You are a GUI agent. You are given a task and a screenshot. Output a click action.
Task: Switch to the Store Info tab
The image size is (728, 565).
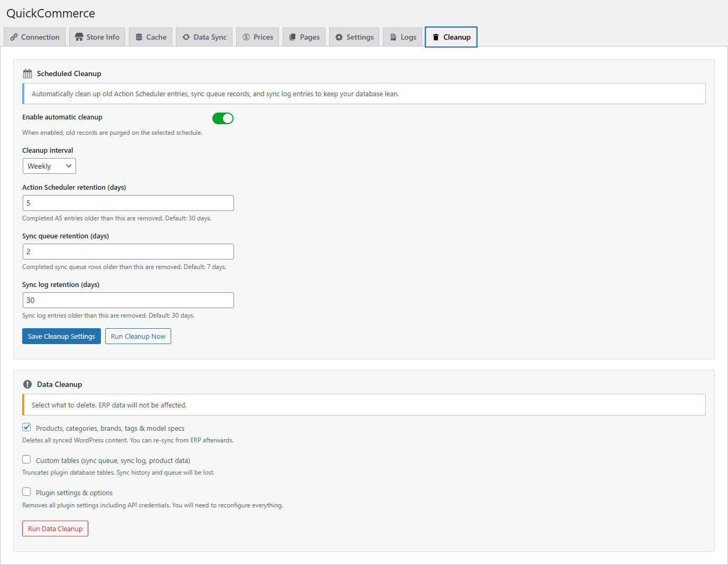point(97,37)
